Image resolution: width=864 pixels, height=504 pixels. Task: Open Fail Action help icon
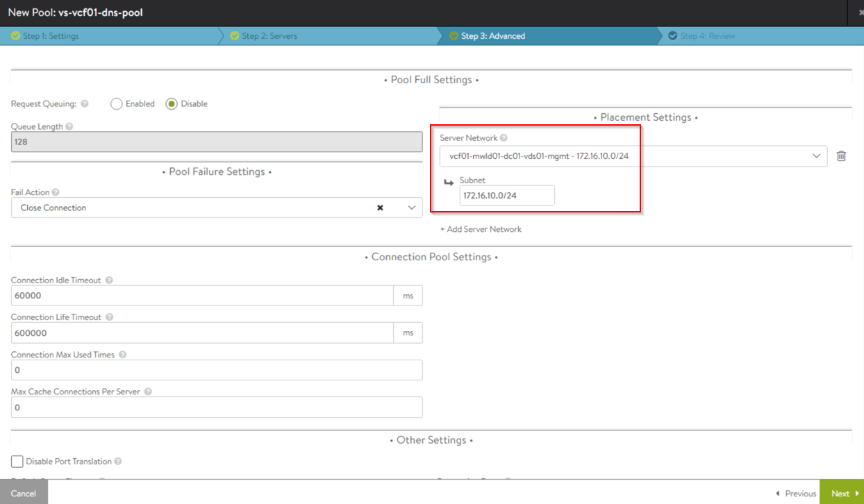pos(56,192)
